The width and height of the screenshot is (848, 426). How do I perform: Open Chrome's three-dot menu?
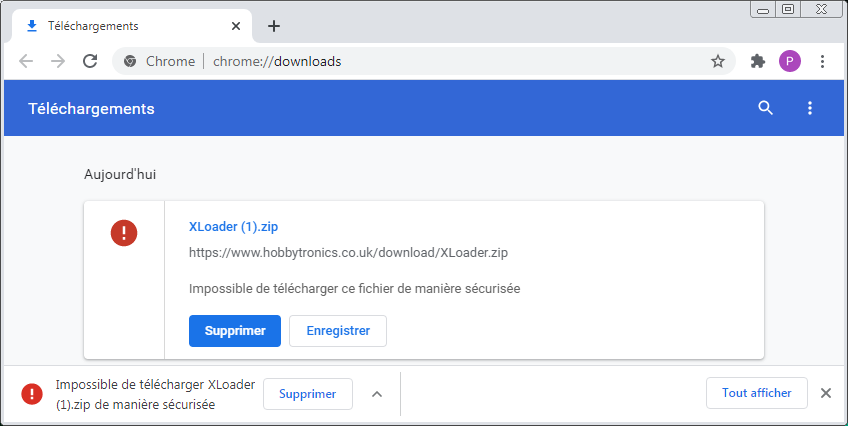pyautogui.click(x=822, y=61)
